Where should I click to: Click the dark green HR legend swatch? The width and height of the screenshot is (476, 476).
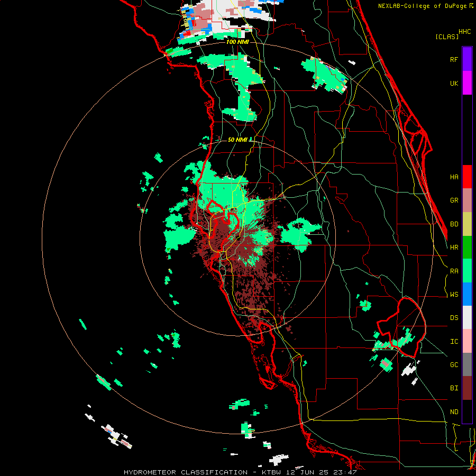(467, 248)
